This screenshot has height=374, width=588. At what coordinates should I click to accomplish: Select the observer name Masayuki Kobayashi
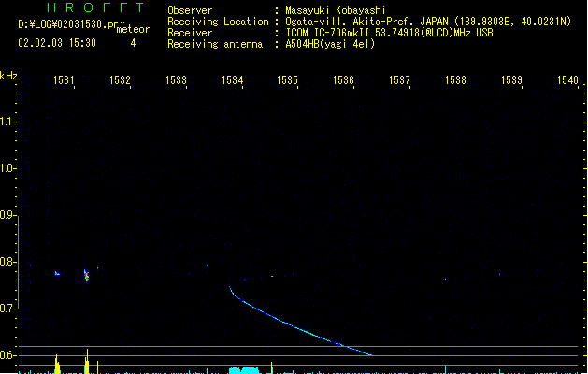point(336,10)
